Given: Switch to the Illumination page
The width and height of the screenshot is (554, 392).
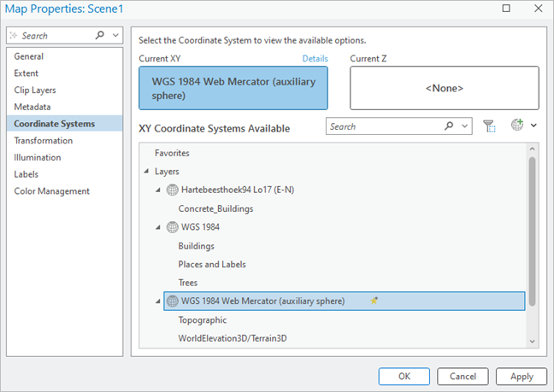Looking at the screenshot, I should pos(38,157).
